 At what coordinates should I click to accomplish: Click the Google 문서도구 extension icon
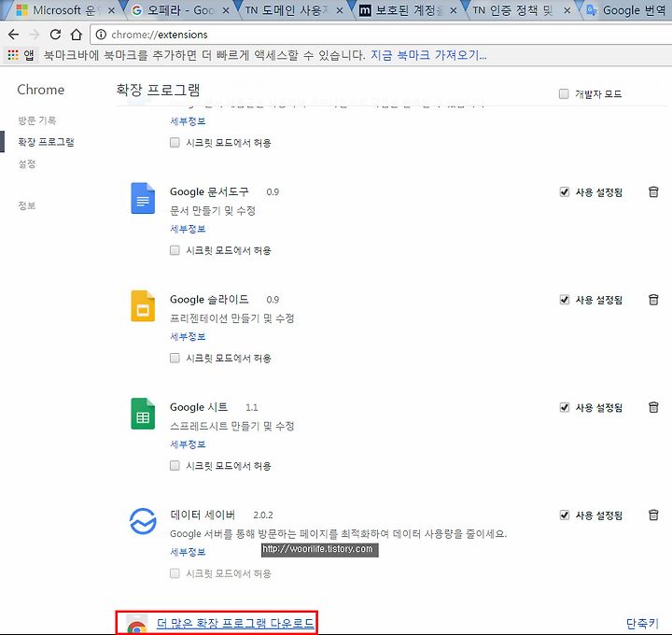[x=143, y=198]
